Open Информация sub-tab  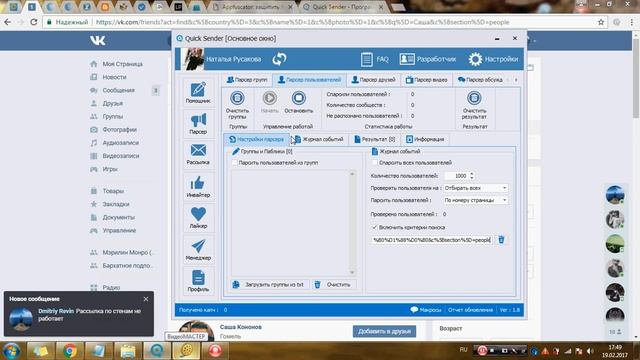point(425,139)
